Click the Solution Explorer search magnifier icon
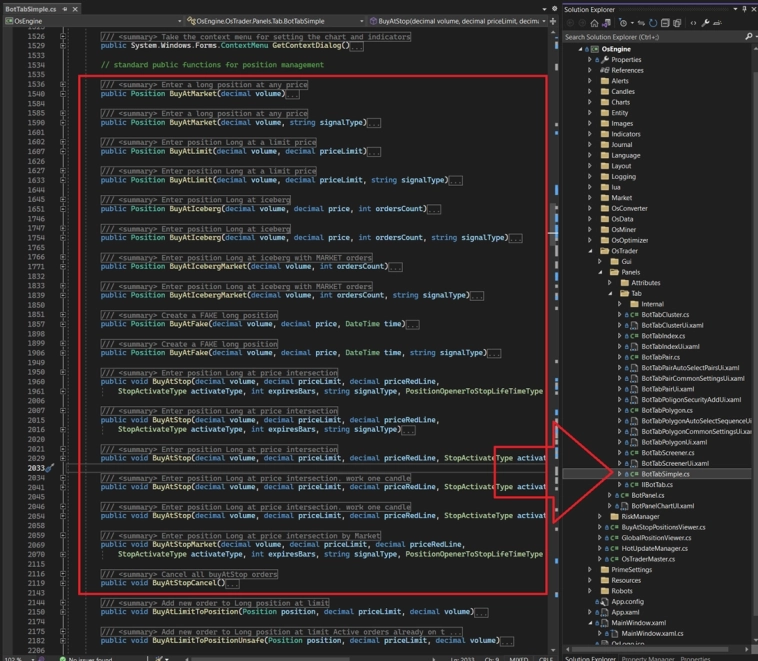The width and height of the screenshot is (758, 661). click(749, 36)
